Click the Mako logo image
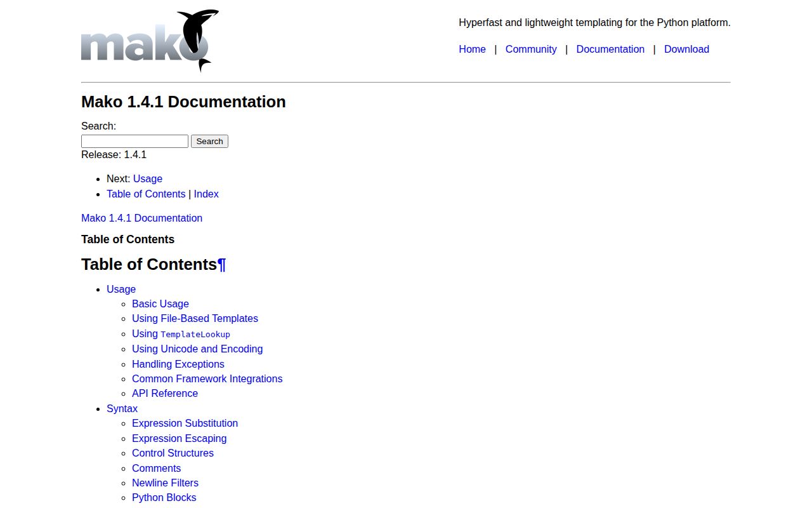 150,41
